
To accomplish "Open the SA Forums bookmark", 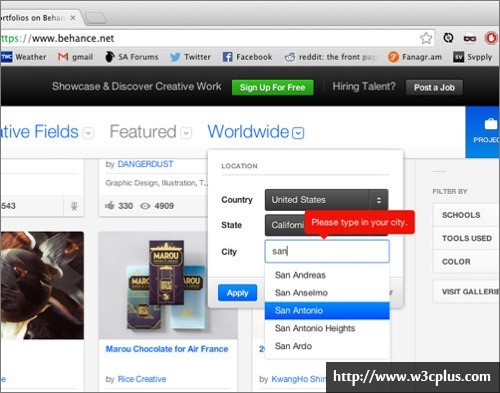I will coord(132,57).
